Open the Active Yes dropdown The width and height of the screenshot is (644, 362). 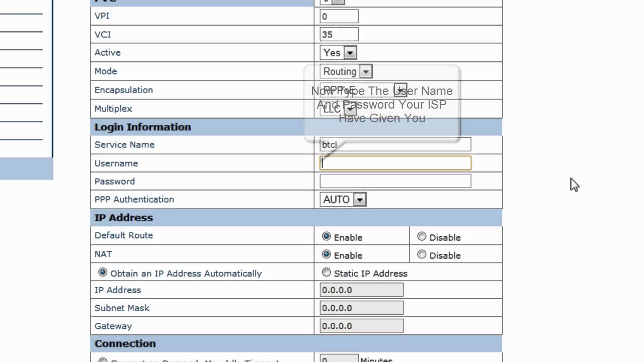click(x=350, y=53)
